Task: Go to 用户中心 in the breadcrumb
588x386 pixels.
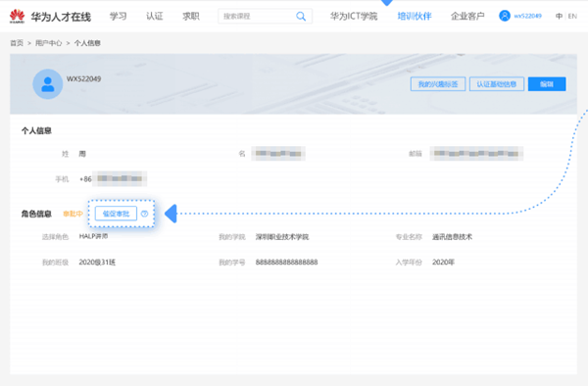Action: 48,43
